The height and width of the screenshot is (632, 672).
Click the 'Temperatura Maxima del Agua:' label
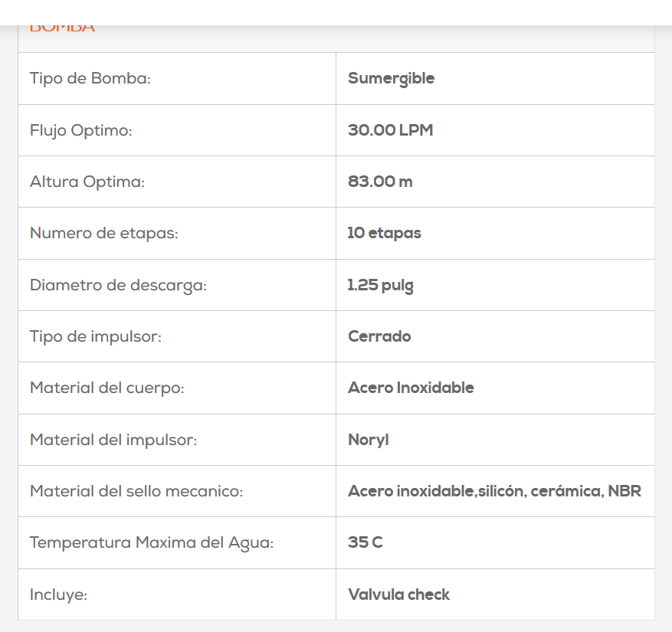[151, 543]
